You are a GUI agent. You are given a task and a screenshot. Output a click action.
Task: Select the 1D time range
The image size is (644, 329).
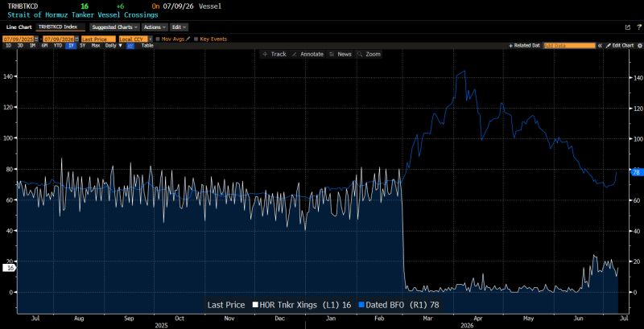coord(8,46)
